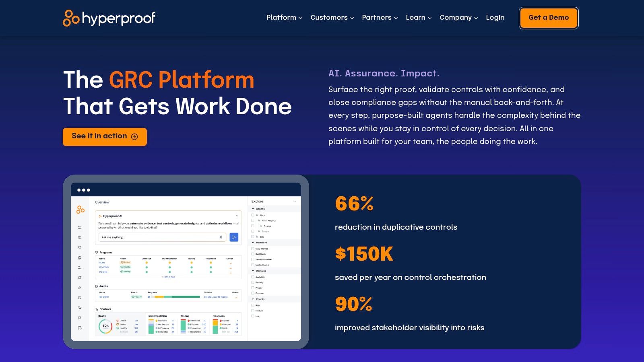Click the arrow icon in See it in action
Image resolution: width=644 pixels, height=362 pixels.
click(x=134, y=137)
